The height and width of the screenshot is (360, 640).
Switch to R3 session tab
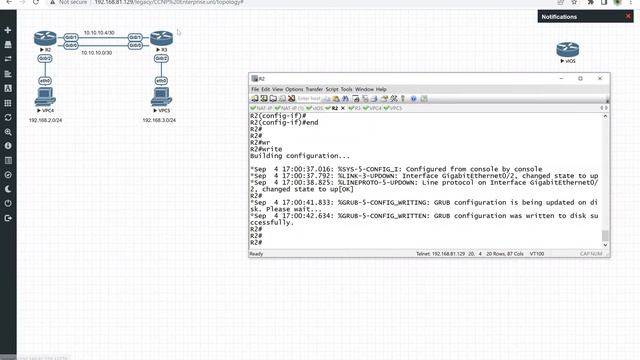354,108
